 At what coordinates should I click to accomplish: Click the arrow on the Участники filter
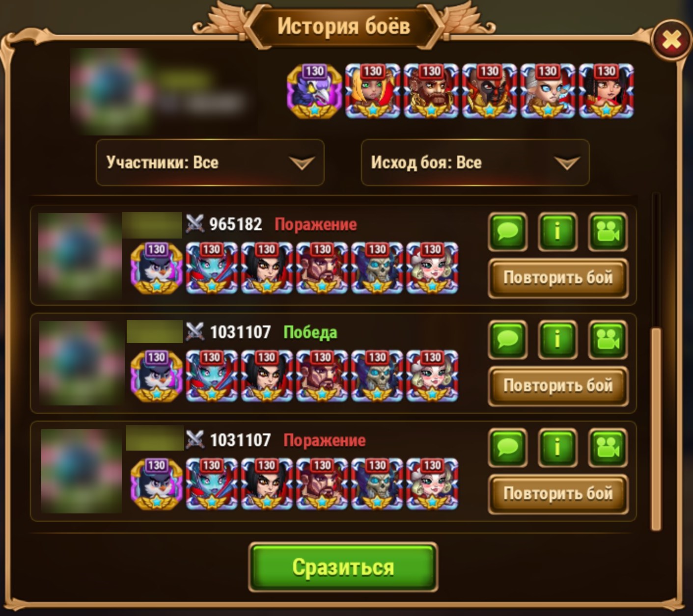click(x=302, y=163)
